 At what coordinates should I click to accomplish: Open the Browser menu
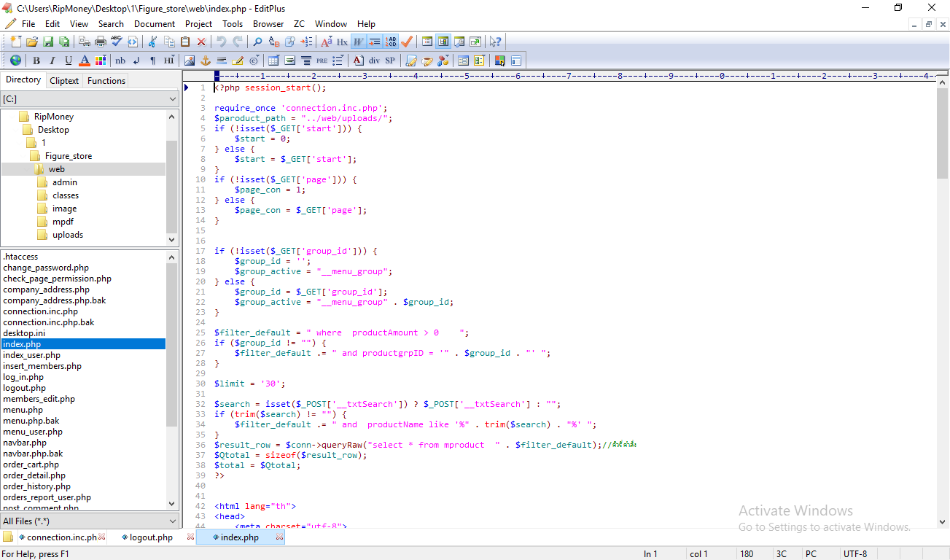268,23
